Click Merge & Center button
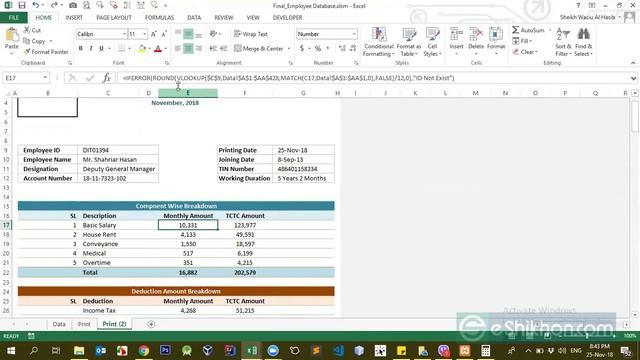 [x=258, y=49]
